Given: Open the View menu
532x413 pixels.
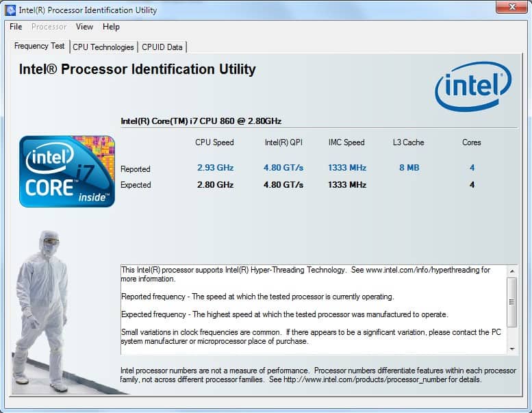Looking at the screenshot, I should [x=84, y=27].
